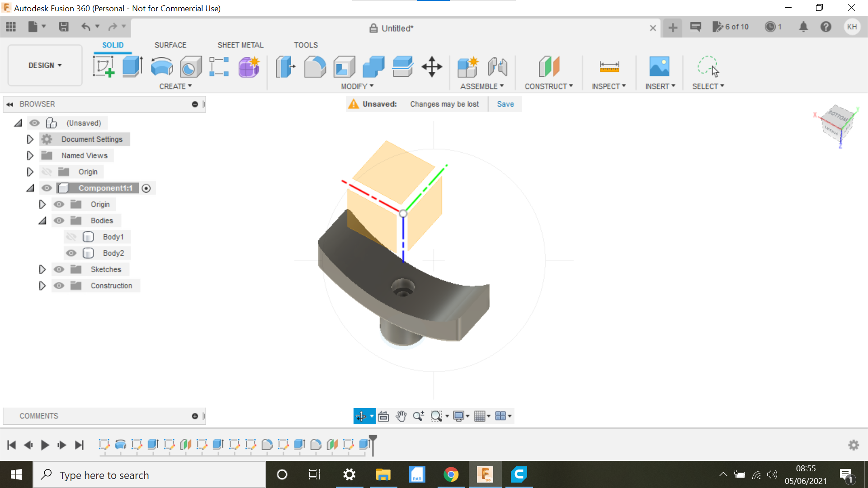868x488 pixels.
Task: Expand the Origin folder under Component1:1
Action: click(x=42, y=204)
